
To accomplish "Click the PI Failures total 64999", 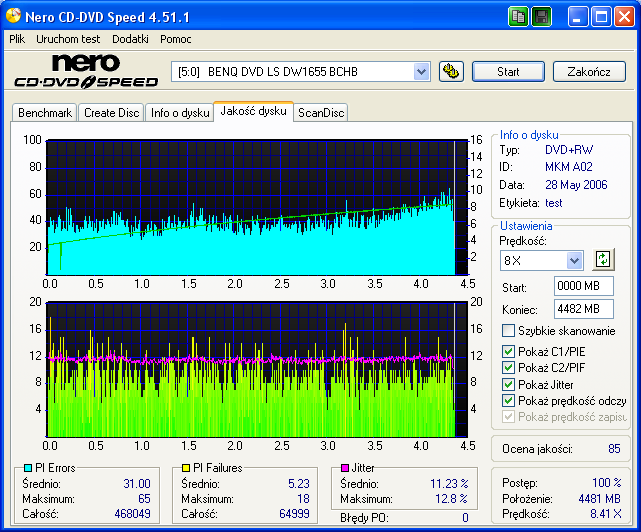I will point(294,514).
